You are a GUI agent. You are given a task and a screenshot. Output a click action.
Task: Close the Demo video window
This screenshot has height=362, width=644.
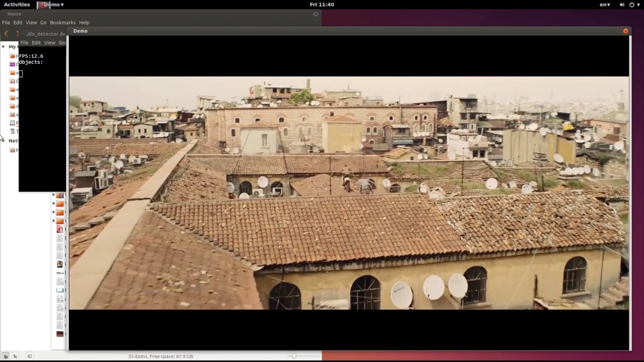[625, 31]
